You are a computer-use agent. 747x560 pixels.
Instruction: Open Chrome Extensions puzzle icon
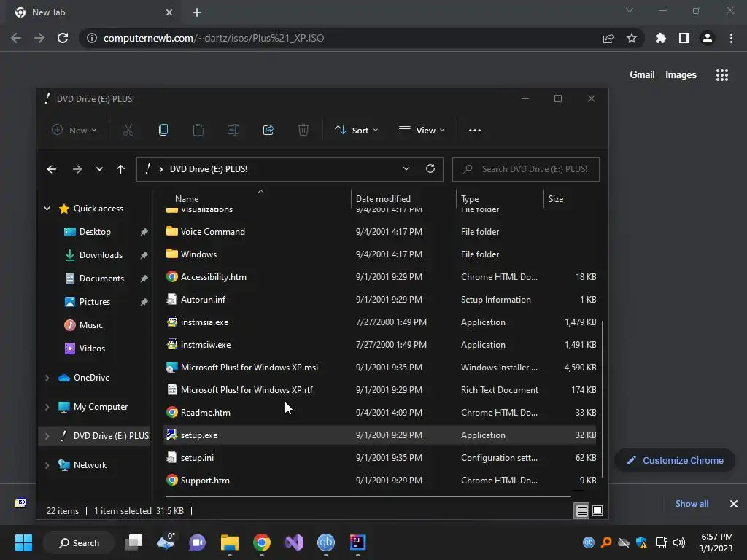click(x=660, y=38)
